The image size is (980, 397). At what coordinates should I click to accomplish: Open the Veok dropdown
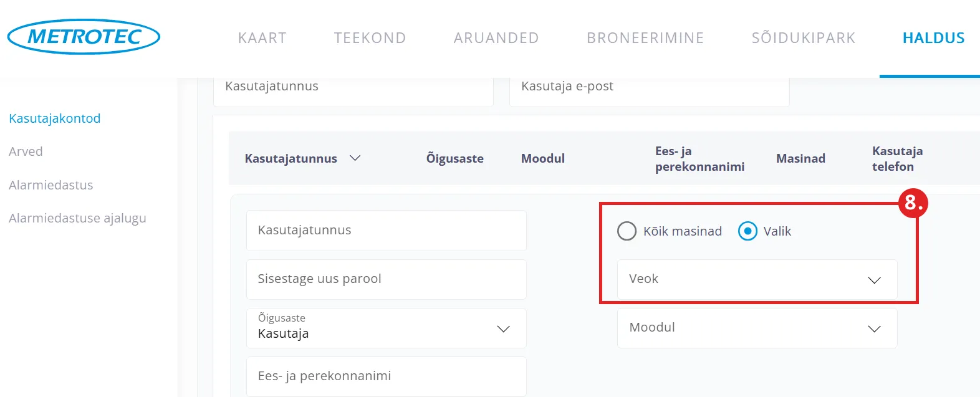tap(757, 279)
